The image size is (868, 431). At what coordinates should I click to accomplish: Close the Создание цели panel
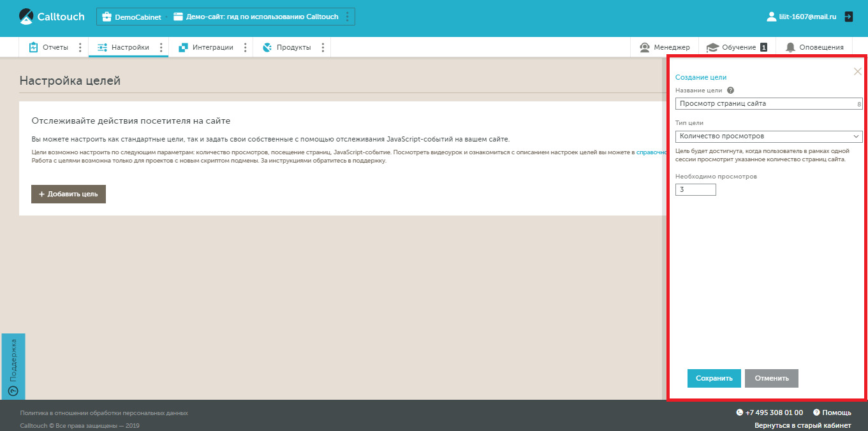pos(857,71)
